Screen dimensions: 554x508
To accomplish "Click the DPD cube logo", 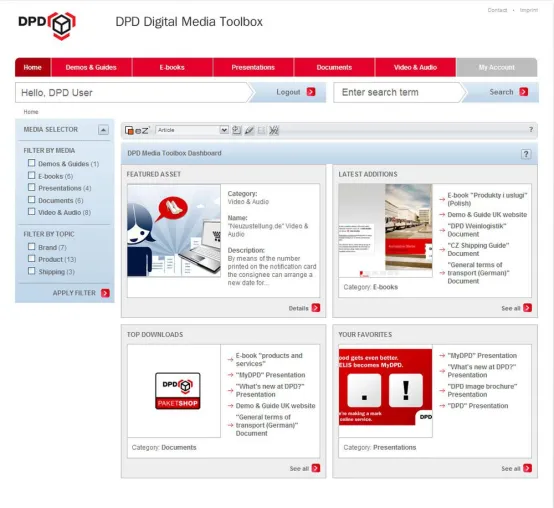I will click(x=47, y=25).
